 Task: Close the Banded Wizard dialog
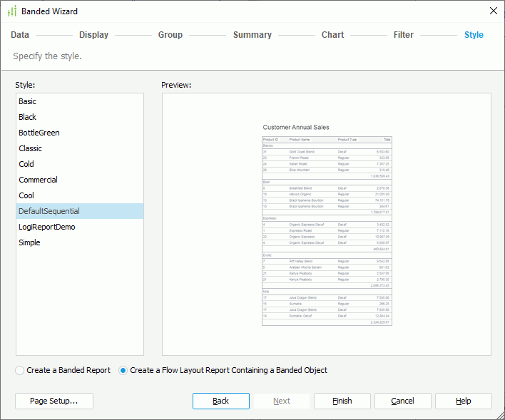(x=493, y=11)
